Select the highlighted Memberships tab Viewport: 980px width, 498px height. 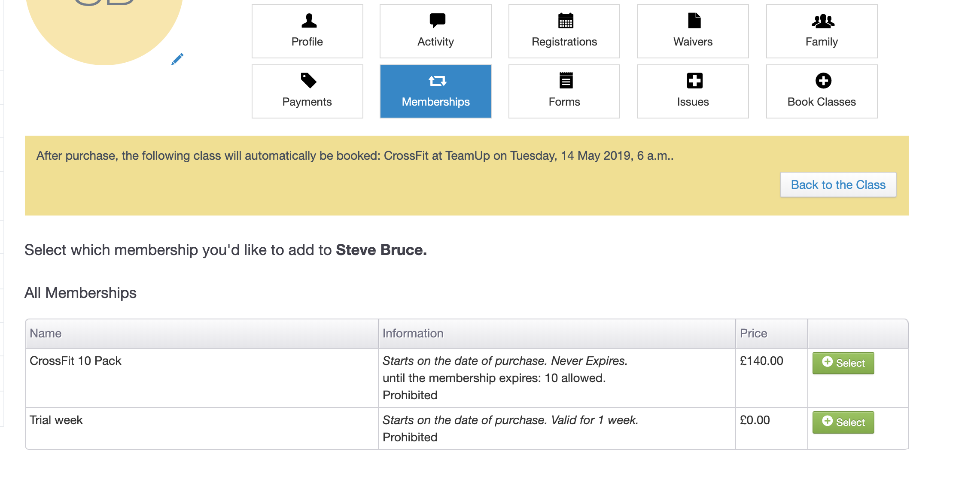435,91
